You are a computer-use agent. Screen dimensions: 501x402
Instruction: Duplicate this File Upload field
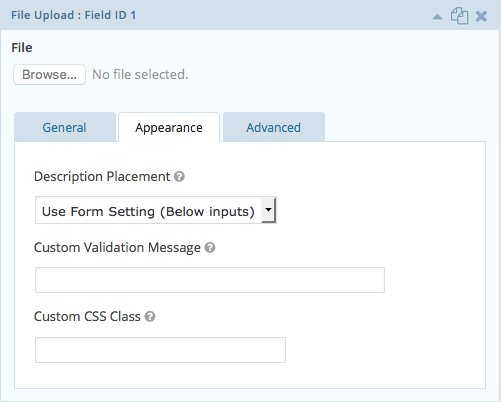coord(459,16)
